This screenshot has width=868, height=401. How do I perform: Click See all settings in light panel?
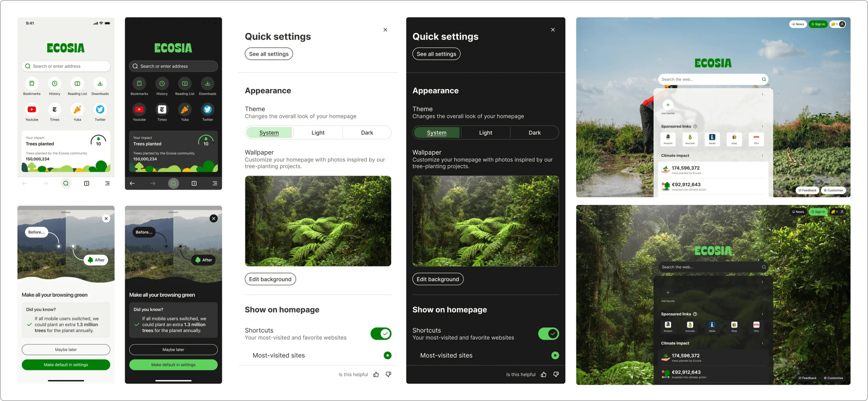click(x=269, y=54)
